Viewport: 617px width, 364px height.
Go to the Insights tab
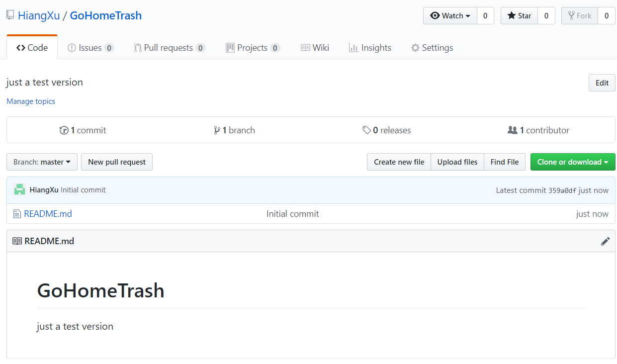click(x=370, y=48)
